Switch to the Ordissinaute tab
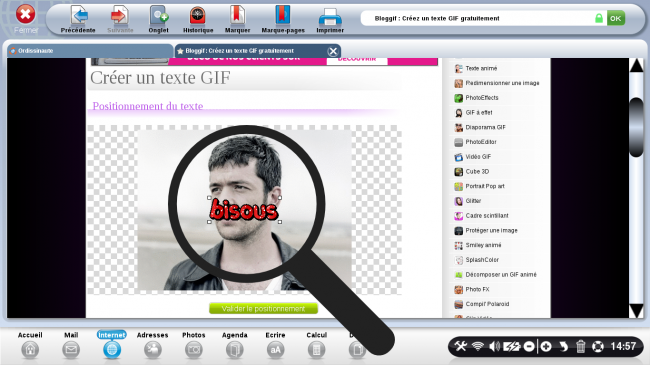 [x=90, y=51]
